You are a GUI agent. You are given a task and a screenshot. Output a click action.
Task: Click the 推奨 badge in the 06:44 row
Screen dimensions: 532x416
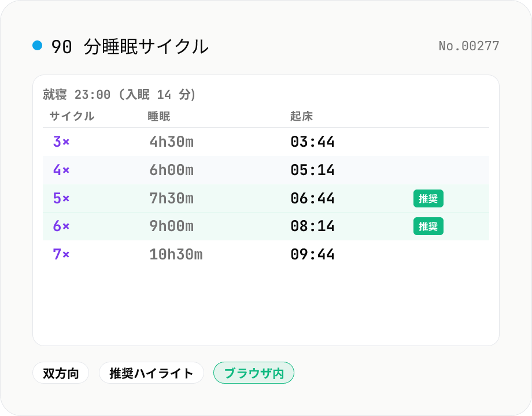click(428, 198)
